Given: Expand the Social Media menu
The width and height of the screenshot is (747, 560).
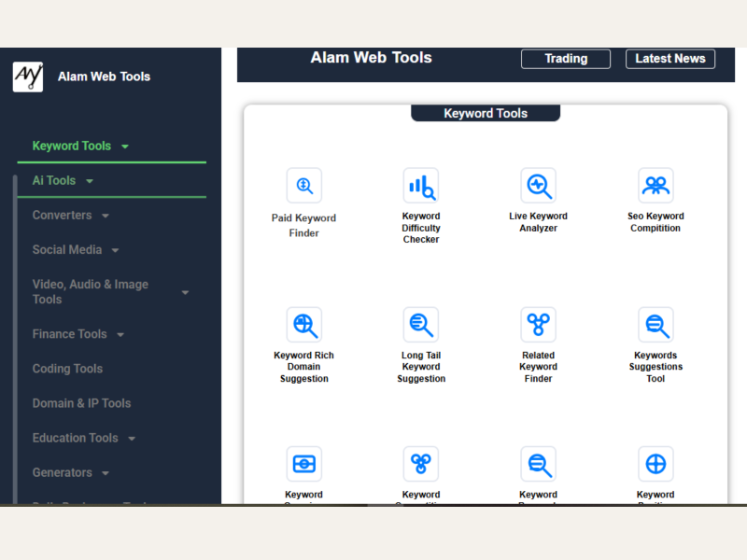Looking at the screenshot, I should coord(76,249).
